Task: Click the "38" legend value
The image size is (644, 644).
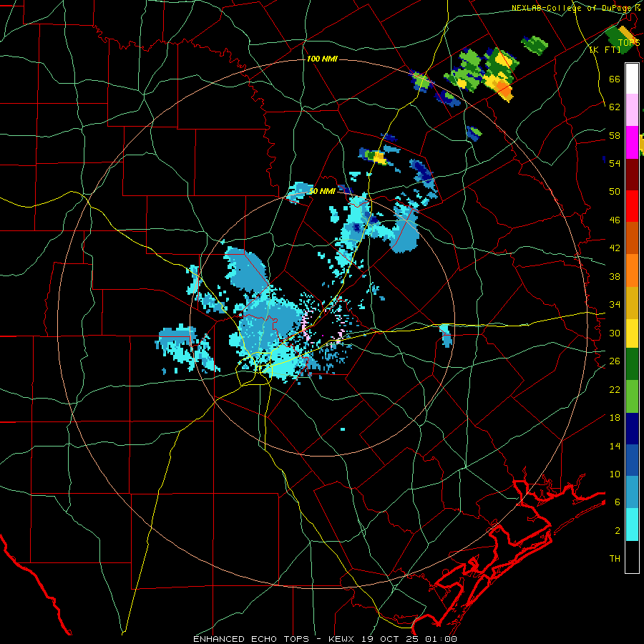Action: [615, 276]
